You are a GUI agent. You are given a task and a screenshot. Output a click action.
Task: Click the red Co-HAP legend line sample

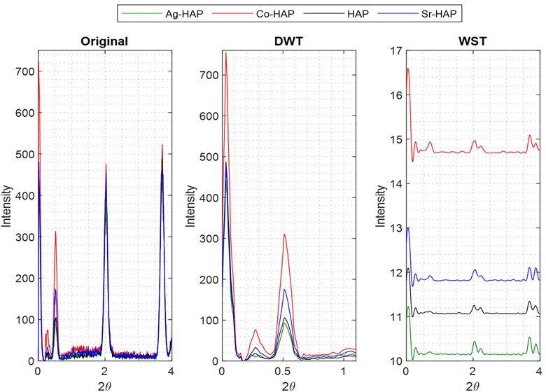coord(232,13)
